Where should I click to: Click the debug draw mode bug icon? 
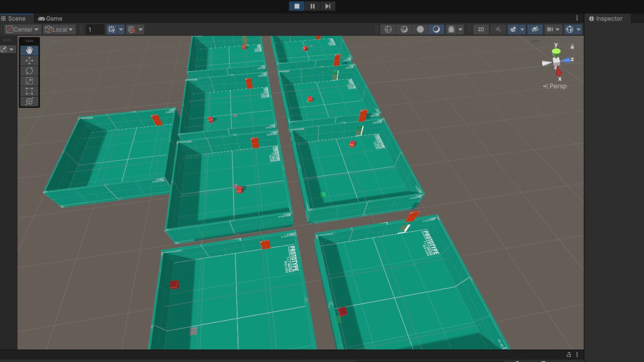pos(451,29)
